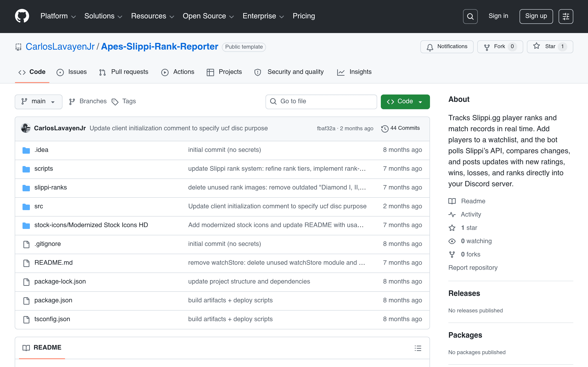The image size is (588, 367).
Task: Click CarlosLavayenJr avatar in commit row
Action: tap(26, 128)
